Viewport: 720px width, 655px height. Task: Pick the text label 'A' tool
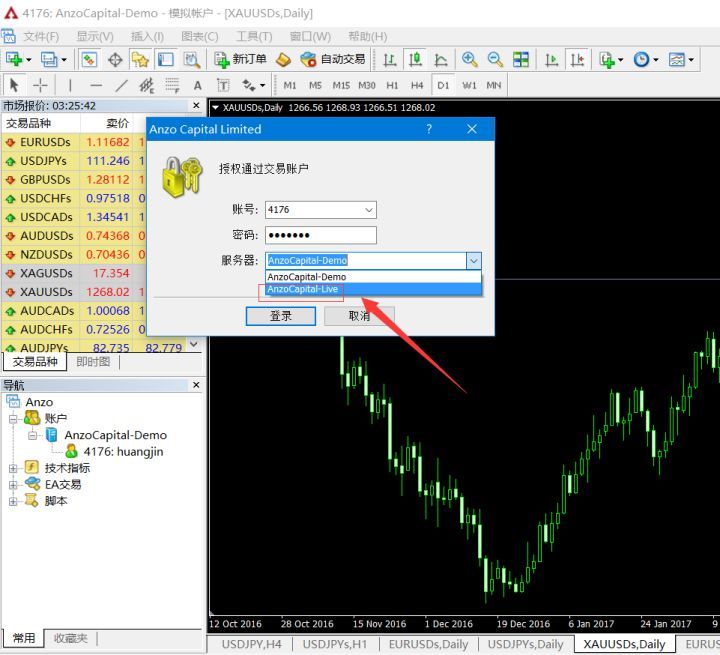pos(197,85)
